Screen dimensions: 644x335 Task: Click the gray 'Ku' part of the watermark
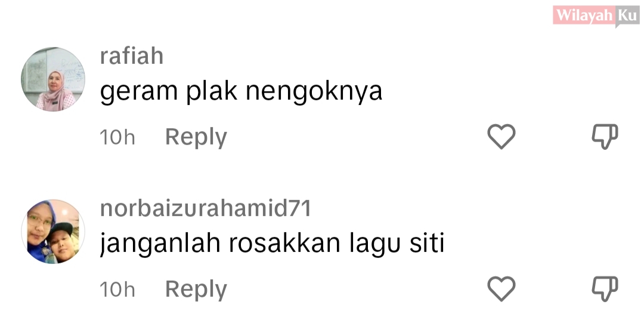pos(627,16)
